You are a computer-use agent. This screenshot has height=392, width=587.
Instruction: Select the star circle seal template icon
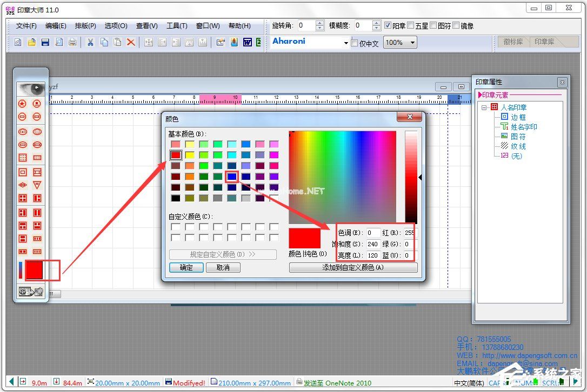click(x=23, y=103)
